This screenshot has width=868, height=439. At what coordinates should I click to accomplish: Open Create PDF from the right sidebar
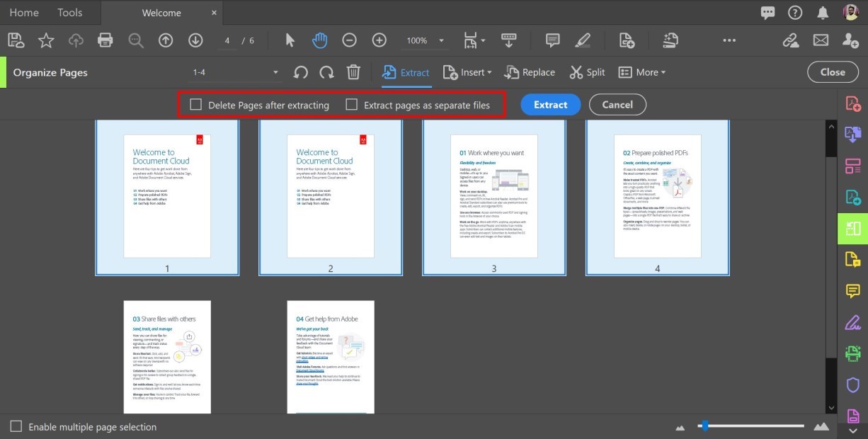coord(852,103)
